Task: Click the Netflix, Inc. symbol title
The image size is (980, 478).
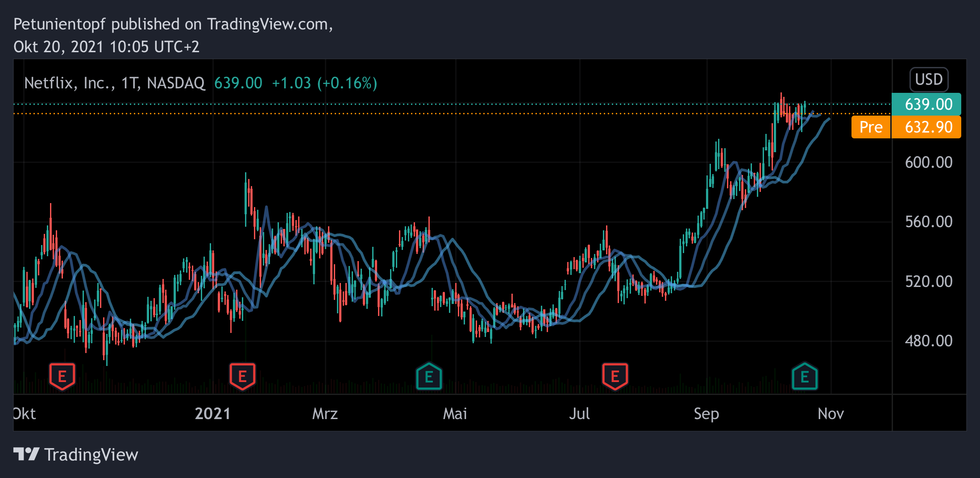Action: click(x=114, y=83)
